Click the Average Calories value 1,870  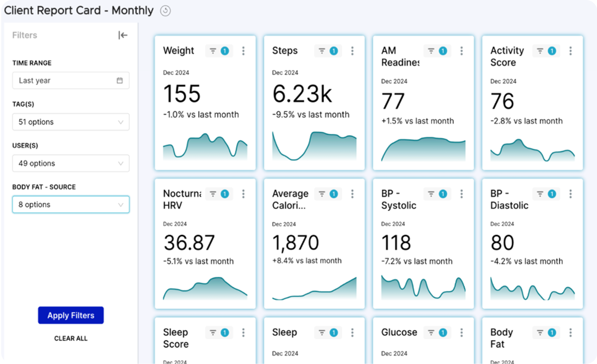[x=296, y=243]
